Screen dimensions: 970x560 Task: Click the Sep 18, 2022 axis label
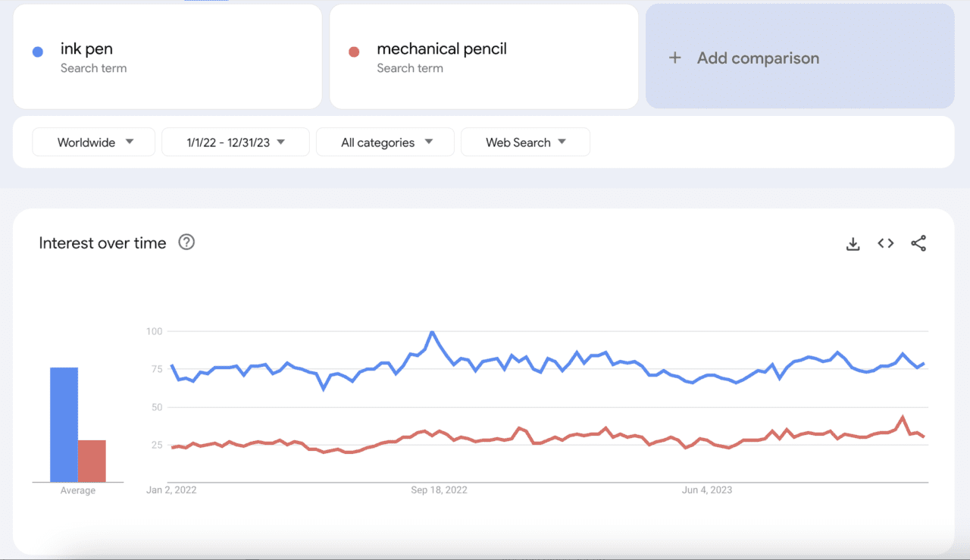pos(439,490)
